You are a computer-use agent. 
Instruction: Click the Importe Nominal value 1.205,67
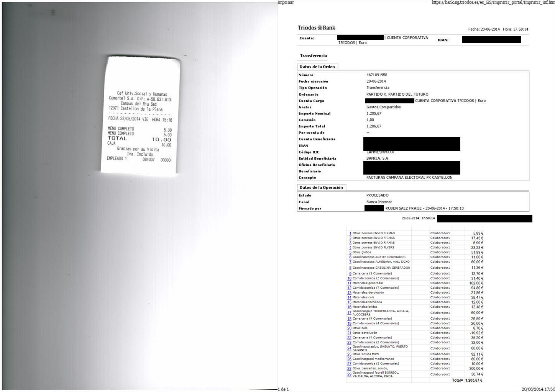coord(374,114)
